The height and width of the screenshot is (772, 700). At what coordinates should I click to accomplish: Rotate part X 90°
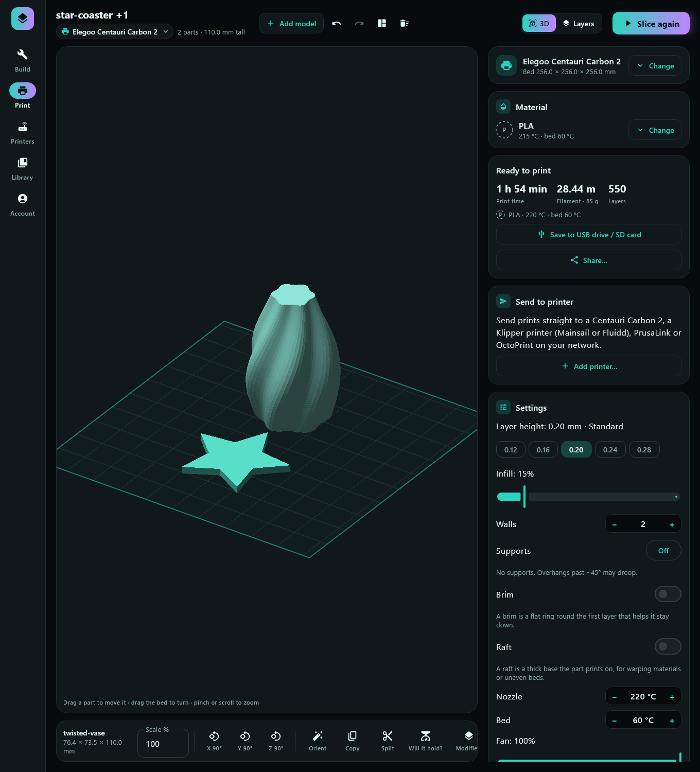click(x=214, y=741)
